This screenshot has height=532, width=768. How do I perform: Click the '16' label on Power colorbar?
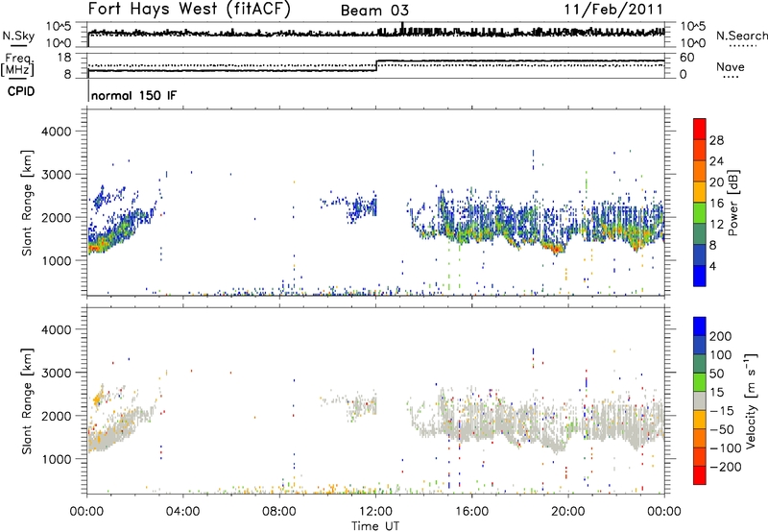click(716, 204)
